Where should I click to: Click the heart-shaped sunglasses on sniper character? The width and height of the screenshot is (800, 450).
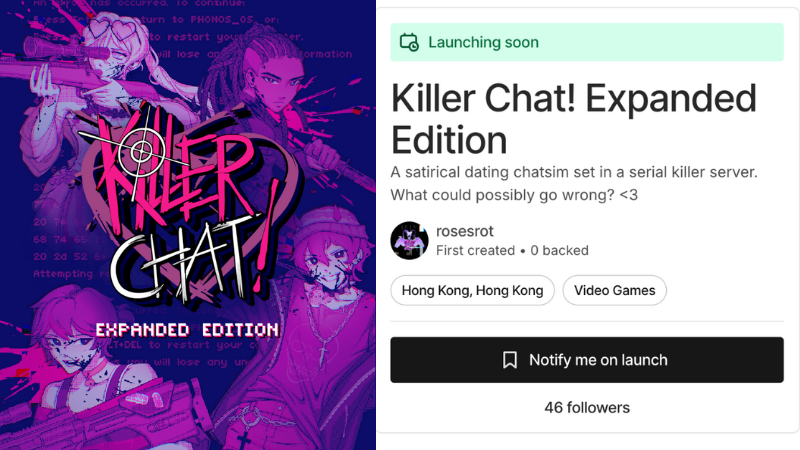click(x=113, y=27)
